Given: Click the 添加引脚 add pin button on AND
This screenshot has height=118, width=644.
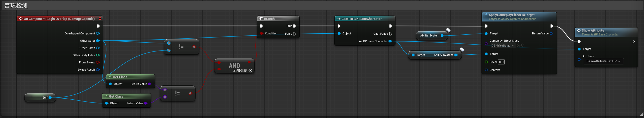Looking at the screenshot, I should click(243, 70).
